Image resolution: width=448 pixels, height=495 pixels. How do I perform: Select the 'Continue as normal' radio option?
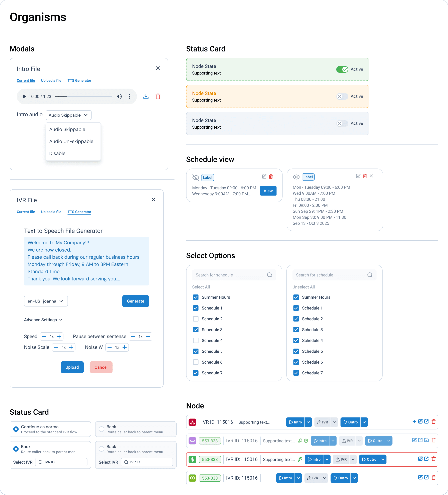(x=16, y=429)
